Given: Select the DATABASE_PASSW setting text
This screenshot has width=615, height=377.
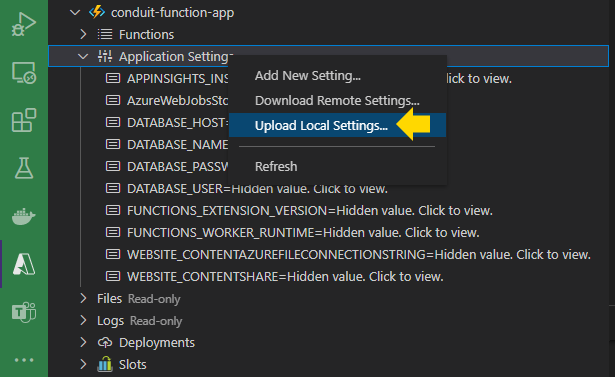Looking at the screenshot, I should [177, 167].
